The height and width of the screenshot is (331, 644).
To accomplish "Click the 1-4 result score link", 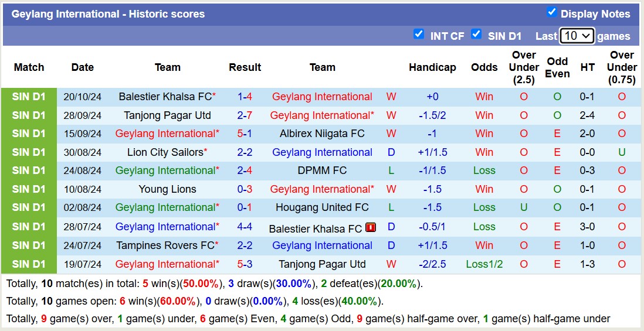I will pyautogui.click(x=245, y=97).
